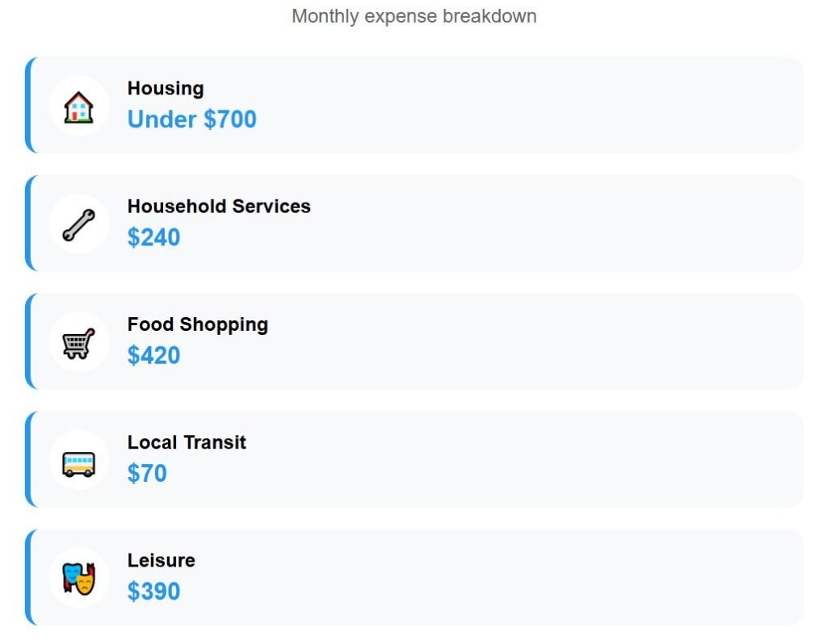Click the $240 amount
Image resolution: width=827 pixels, height=644 pixels.
pyautogui.click(x=153, y=237)
